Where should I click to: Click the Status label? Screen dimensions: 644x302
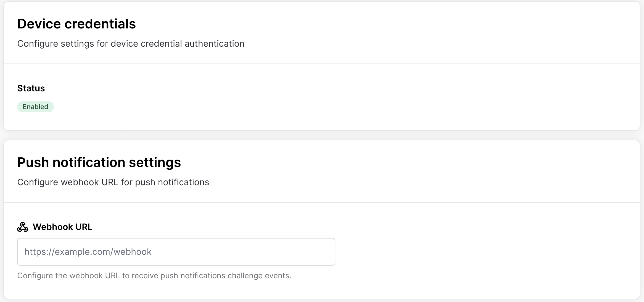(31, 88)
